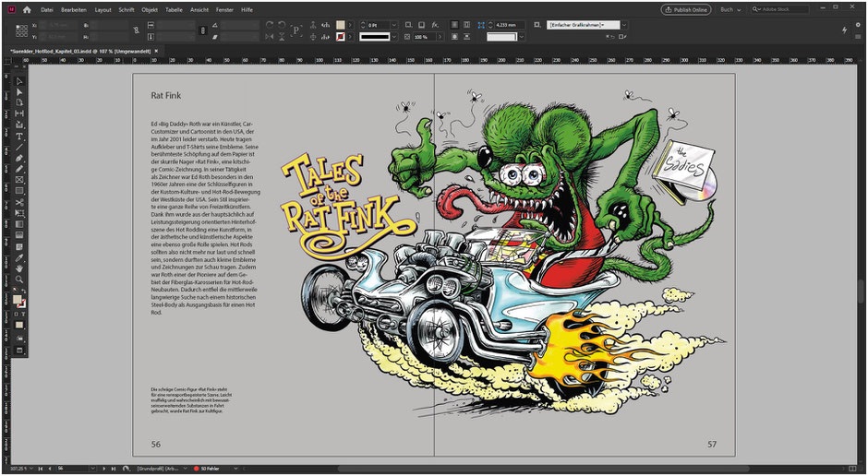Select the Gradient Swatch tool
The width and height of the screenshot is (868, 476).
pos(19,225)
